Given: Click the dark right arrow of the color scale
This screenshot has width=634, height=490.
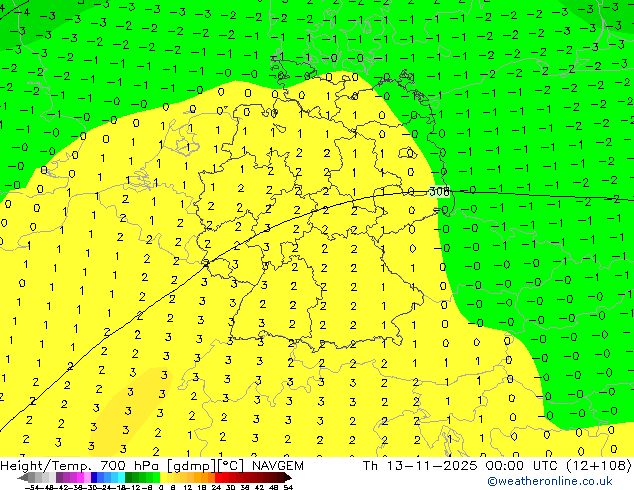Looking at the screenshot, I should tap(288, 477).
